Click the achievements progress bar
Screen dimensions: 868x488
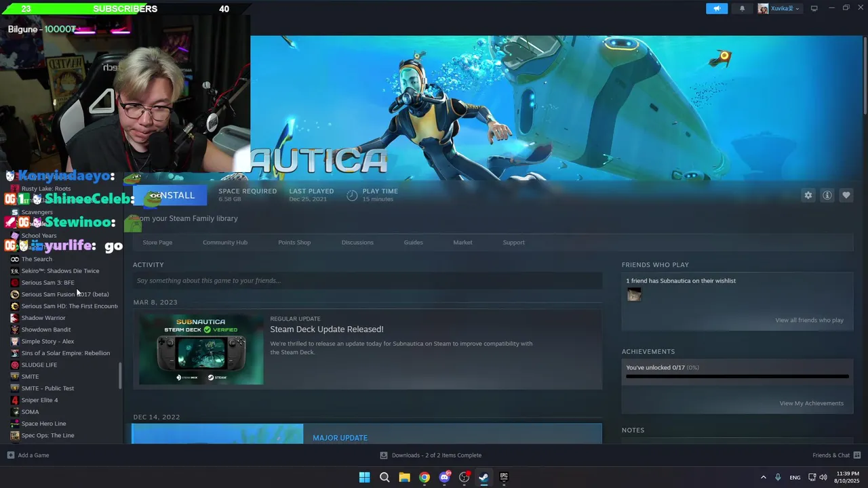(x=737, y=376)
